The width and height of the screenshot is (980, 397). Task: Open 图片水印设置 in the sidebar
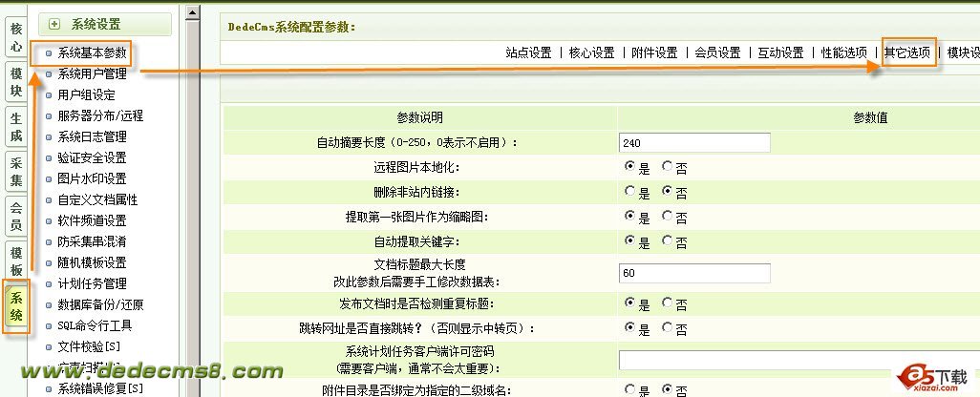point(92,178)
